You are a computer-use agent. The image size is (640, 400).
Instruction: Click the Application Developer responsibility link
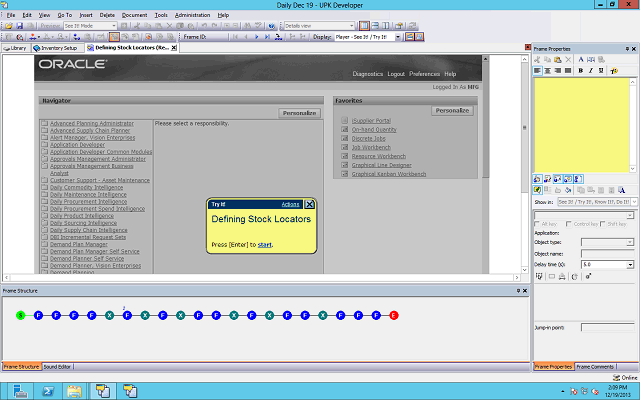coord(78,145)
